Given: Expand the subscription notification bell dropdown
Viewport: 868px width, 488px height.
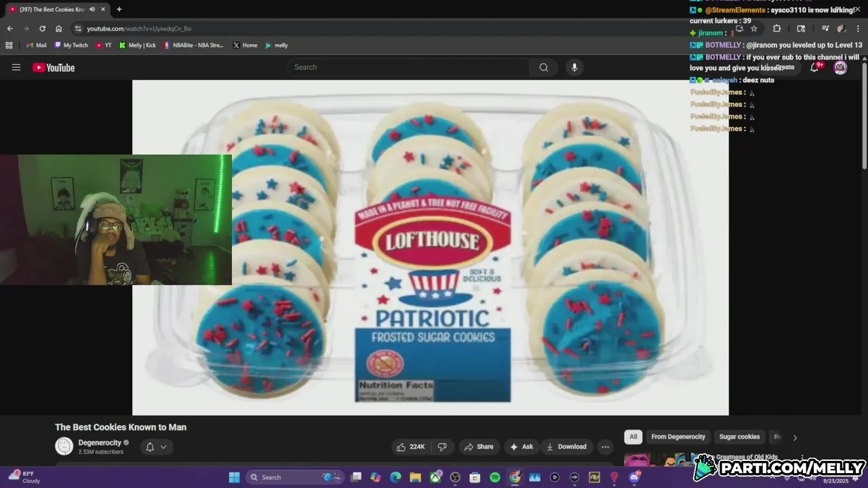Looking at the screenshot, I should (157, 447).
